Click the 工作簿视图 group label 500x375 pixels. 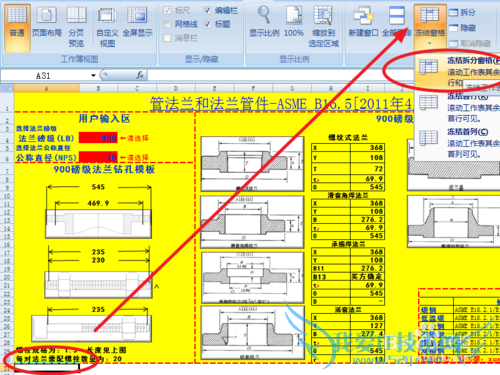(x=79, y=59)
